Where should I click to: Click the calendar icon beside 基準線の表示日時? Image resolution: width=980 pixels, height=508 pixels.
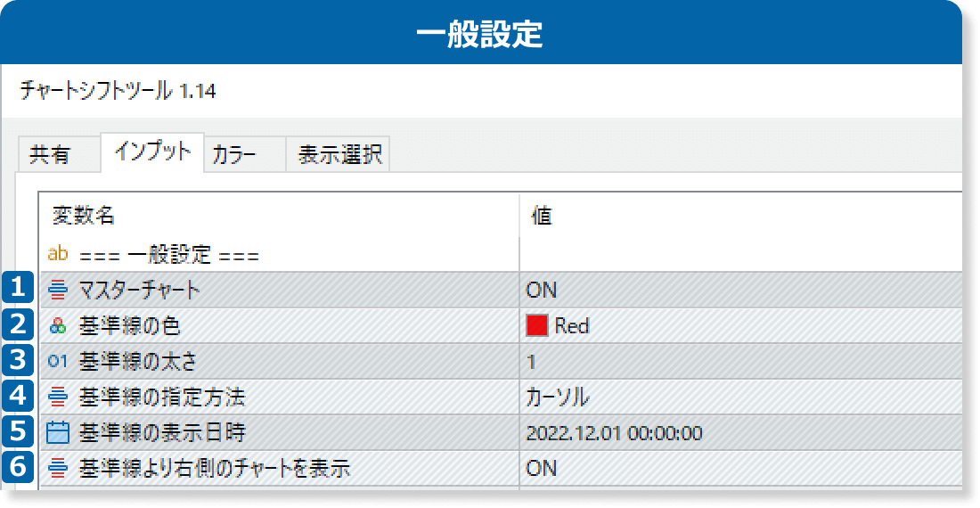point(58,431)
